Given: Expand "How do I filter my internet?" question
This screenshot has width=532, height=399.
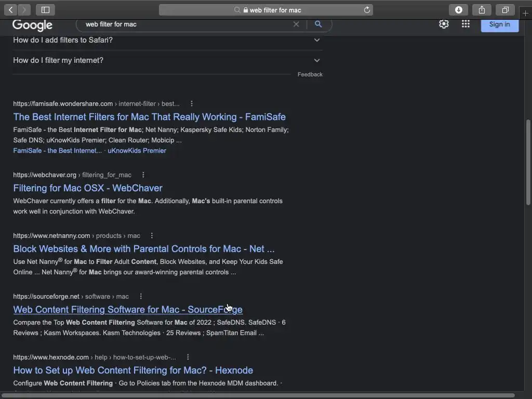Looking at the screenshot, I should (x=167, y=60).
